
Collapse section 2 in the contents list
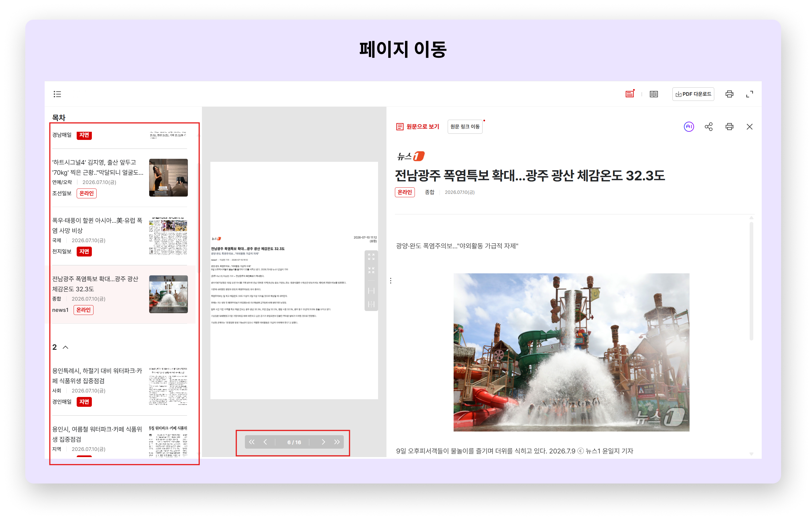pyautogui.click(x=65, y=347)
